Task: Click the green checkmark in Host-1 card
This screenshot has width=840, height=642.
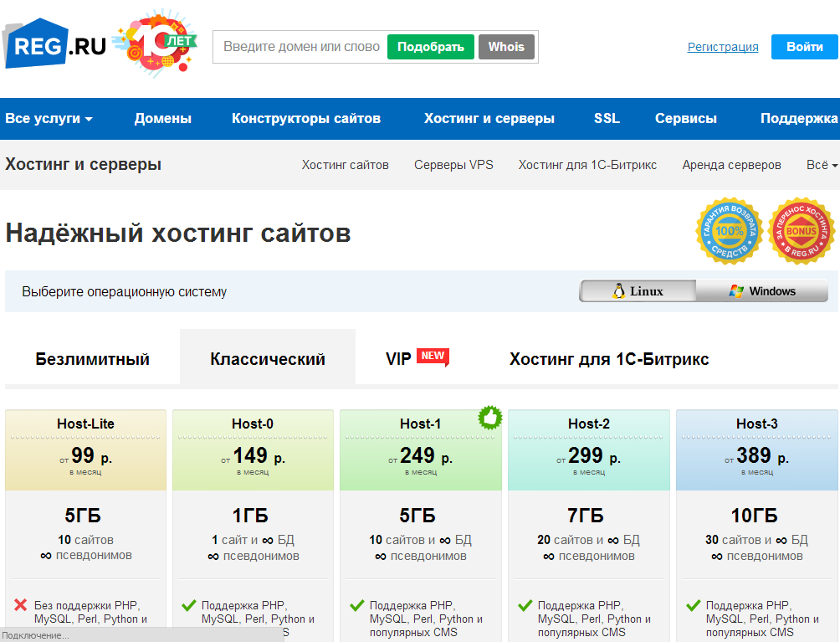Action: pyautogui.click(x=356, y=605)
